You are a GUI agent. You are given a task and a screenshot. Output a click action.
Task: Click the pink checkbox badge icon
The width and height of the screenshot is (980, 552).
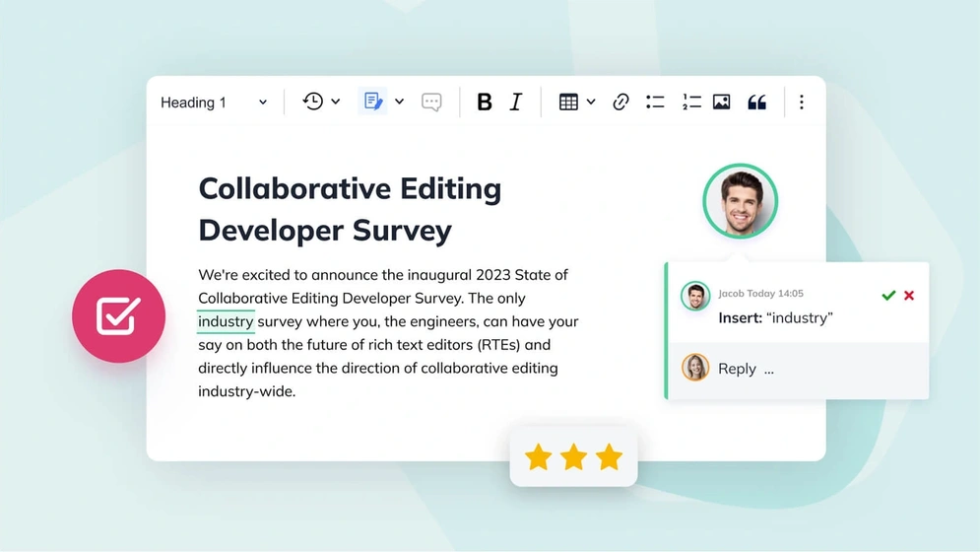[x=118, y=316]
